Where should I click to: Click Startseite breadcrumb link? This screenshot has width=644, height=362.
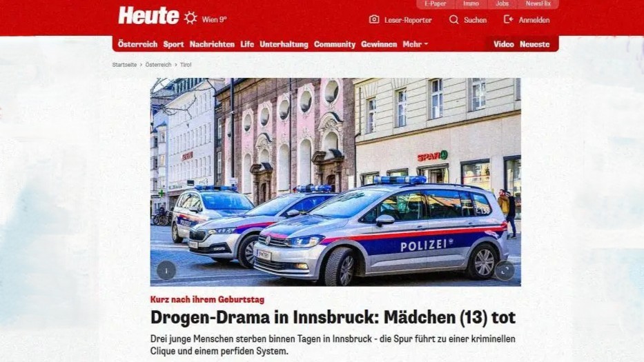(124, 65)
